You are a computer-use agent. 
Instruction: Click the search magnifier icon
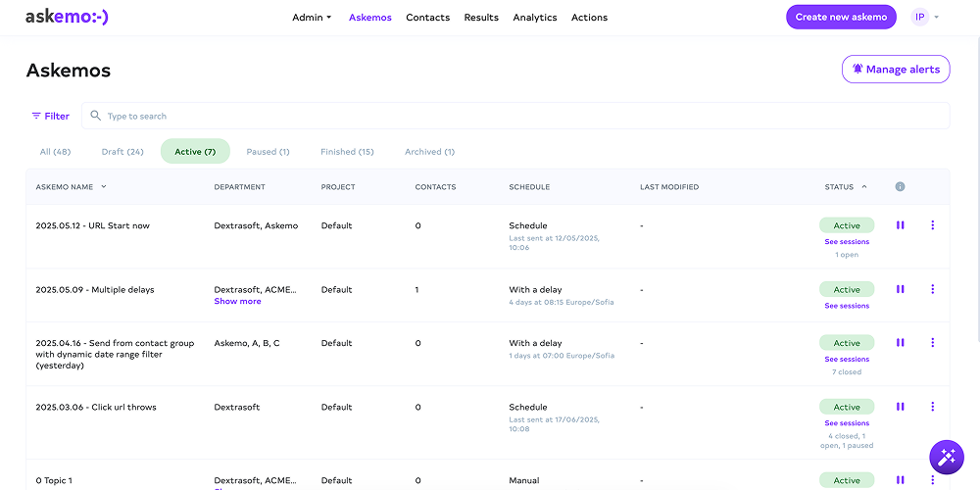(96, 116)
